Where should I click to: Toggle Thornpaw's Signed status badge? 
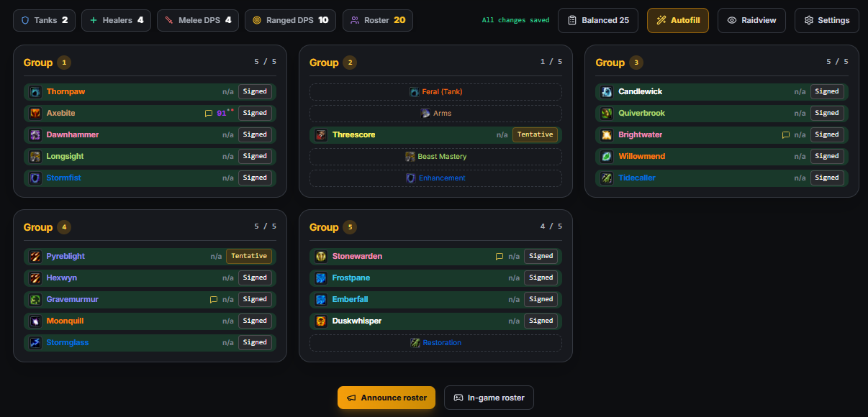click(255, 92)
